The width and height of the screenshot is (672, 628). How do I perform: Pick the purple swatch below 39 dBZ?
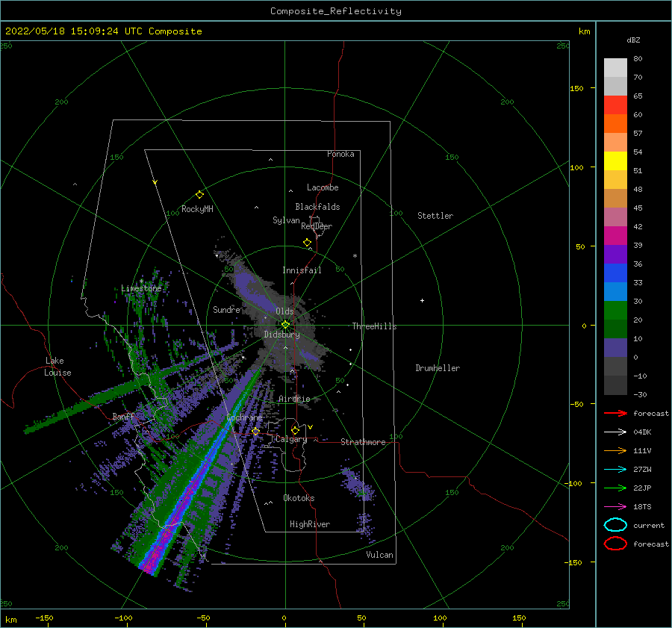pyautogui.click(x=615, y=255)
